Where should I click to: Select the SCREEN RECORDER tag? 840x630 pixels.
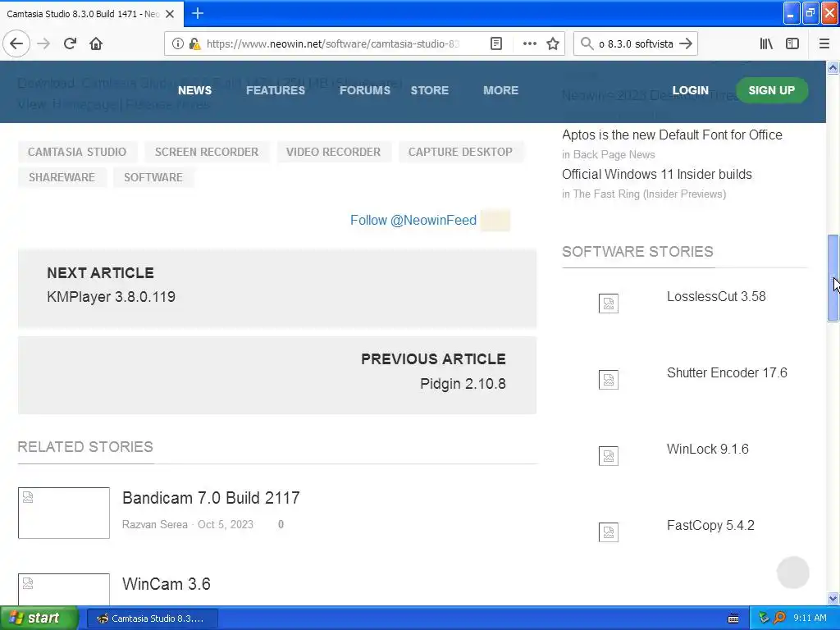207,152
